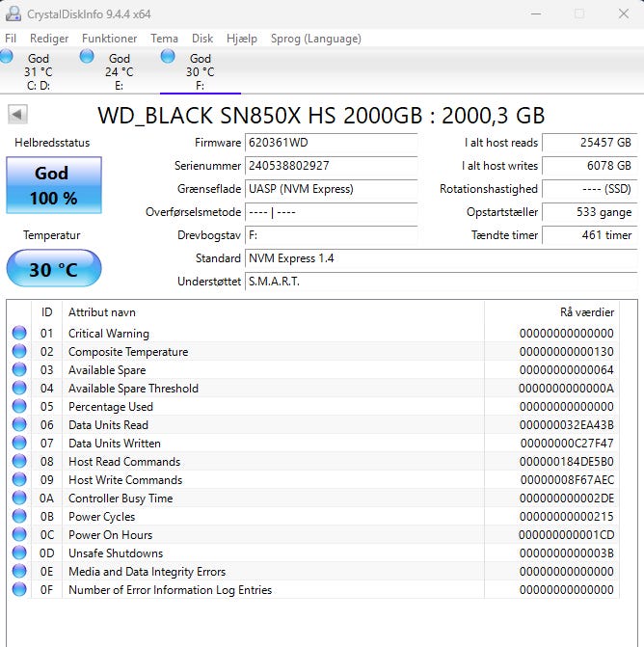The image size is (644, 647).
Task: Click the I alt host reads value 25457 GB
Action: (x=590, y=143)
